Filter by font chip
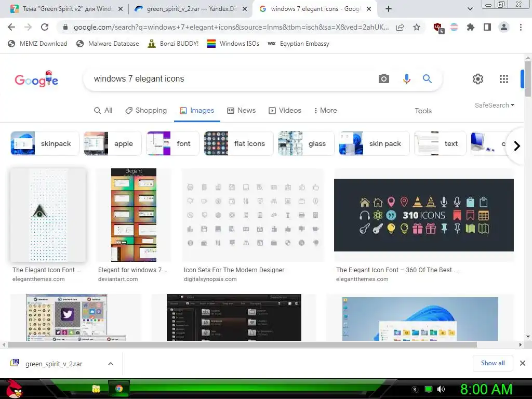 coord(172,143)
